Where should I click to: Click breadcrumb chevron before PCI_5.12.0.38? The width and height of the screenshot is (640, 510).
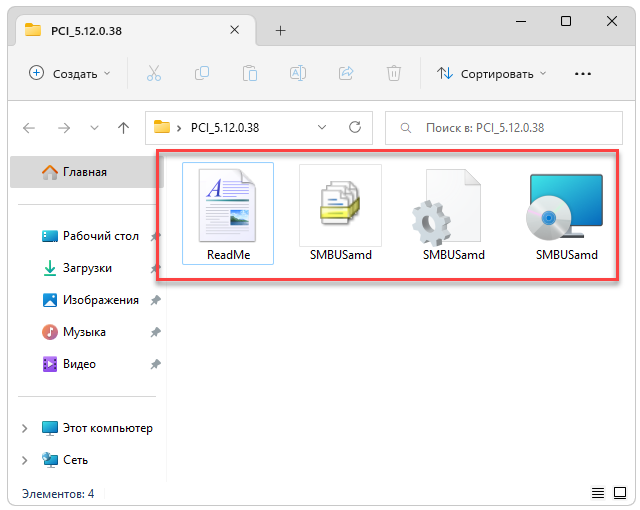(x=179, y=129)
